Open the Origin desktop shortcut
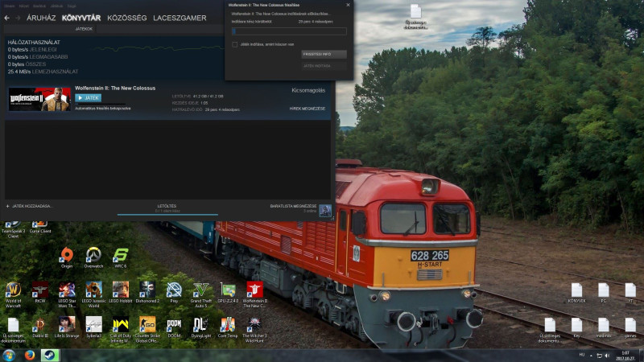This screenshot has width=644, height=362. 67,257
